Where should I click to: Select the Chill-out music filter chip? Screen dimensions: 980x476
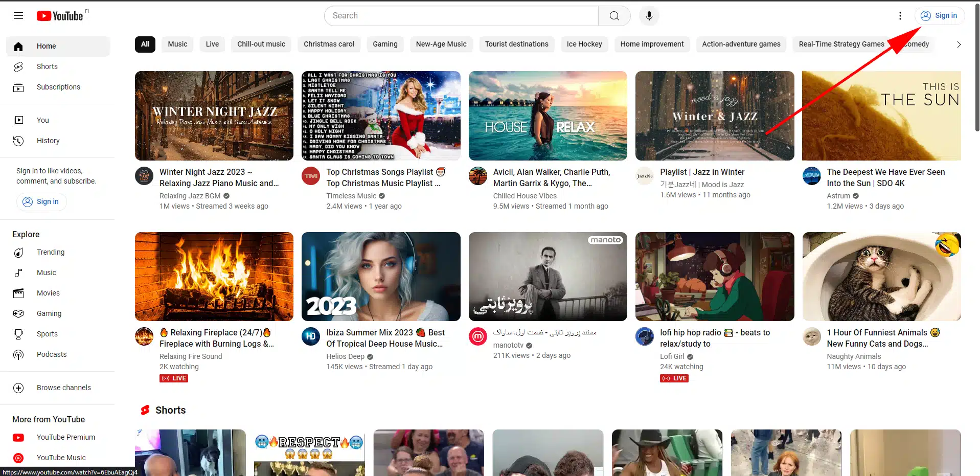pos(261,44)
